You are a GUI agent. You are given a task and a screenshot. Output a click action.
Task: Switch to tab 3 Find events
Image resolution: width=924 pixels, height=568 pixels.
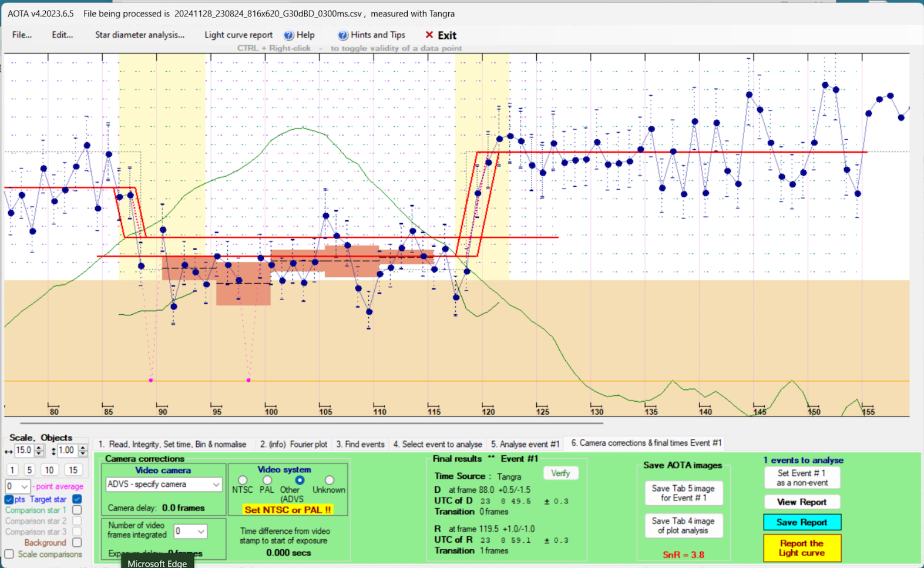[x=361, y=444]
